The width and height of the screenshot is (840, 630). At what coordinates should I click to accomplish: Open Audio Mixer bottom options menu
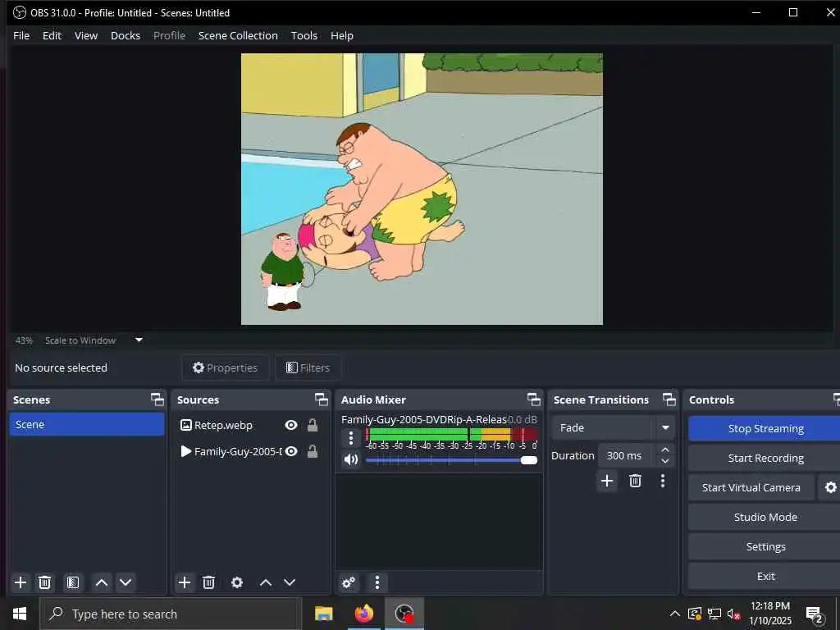(377, 582)
